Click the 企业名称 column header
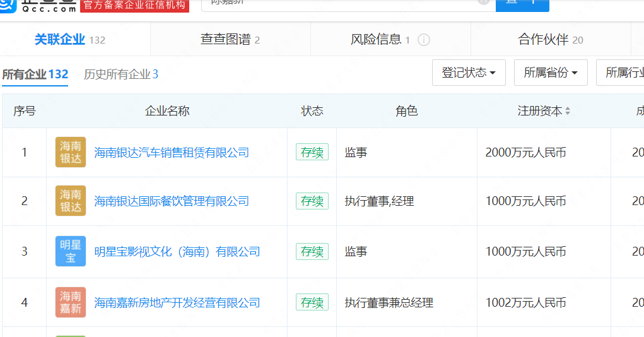The image size is (644, 337). point(167,111)
